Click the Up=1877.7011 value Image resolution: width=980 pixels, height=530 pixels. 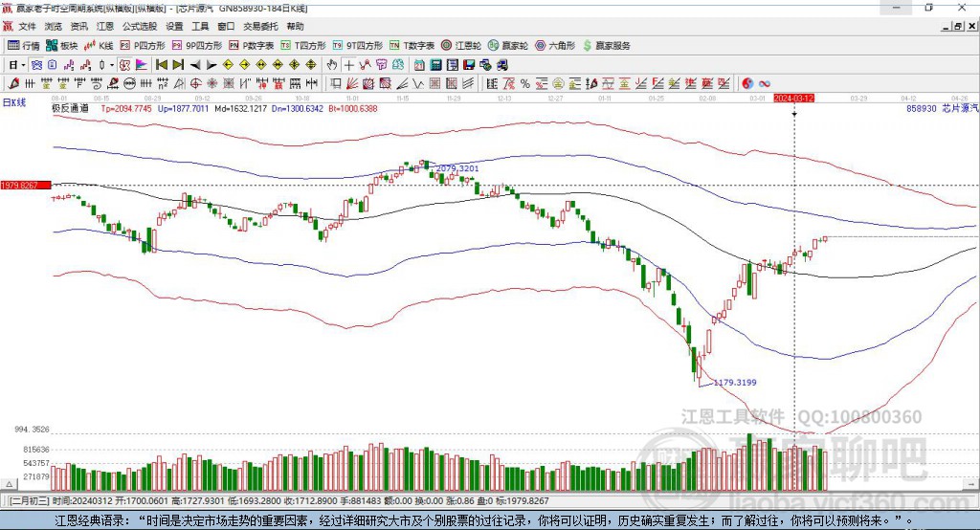183,109
